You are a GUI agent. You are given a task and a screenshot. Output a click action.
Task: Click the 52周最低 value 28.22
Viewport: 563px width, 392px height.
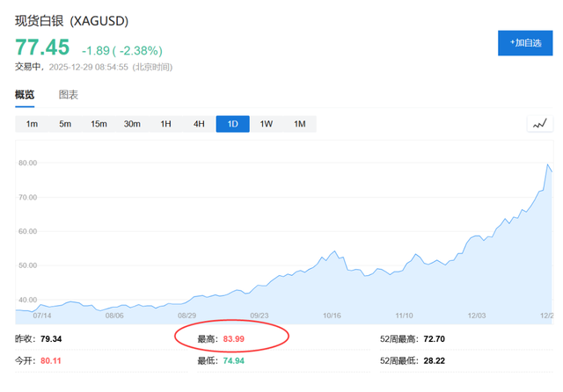click(x=434, y=360)
